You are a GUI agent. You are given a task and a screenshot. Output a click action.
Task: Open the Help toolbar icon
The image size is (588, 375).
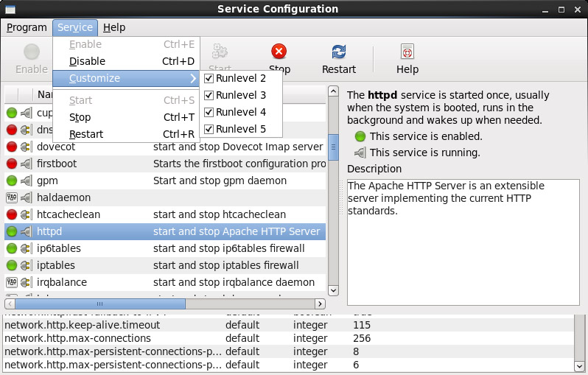point(407,52)
